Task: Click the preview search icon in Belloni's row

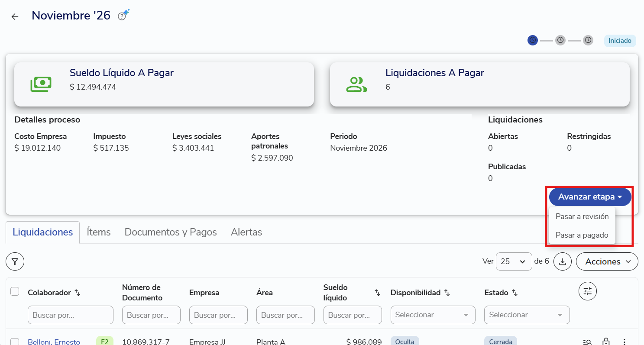Action: [x=588, y=342]
